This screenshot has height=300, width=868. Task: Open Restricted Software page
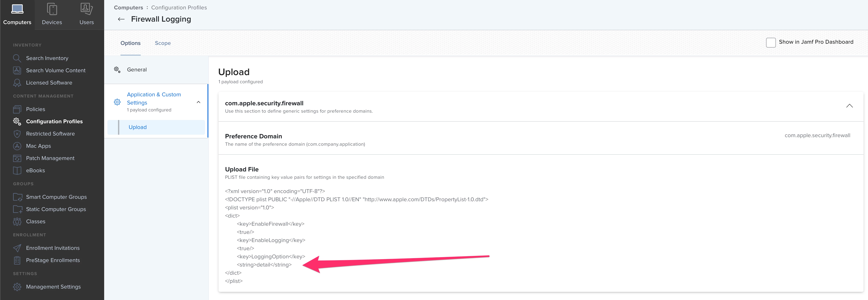point(50,134)
